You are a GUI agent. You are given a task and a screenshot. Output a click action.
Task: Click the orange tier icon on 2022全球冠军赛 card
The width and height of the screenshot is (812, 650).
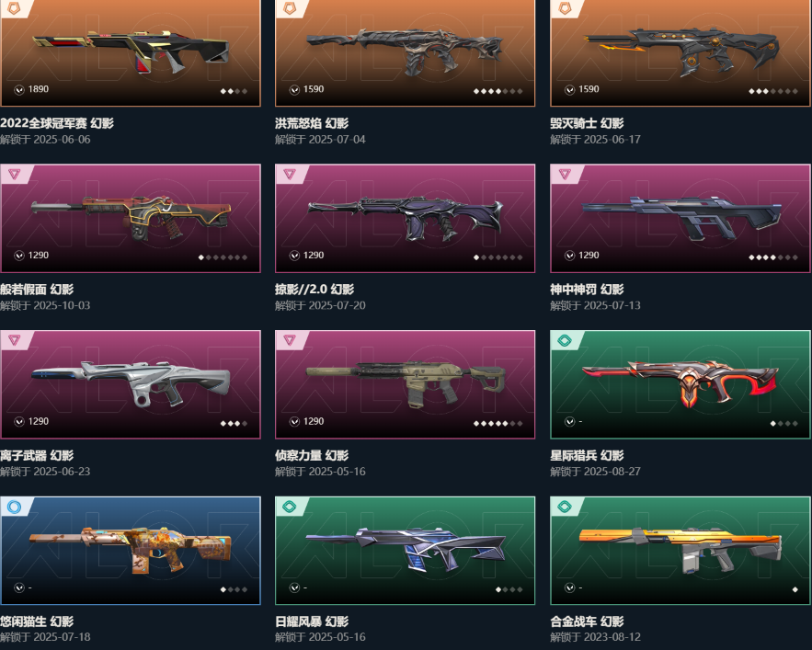coord(14,6)
